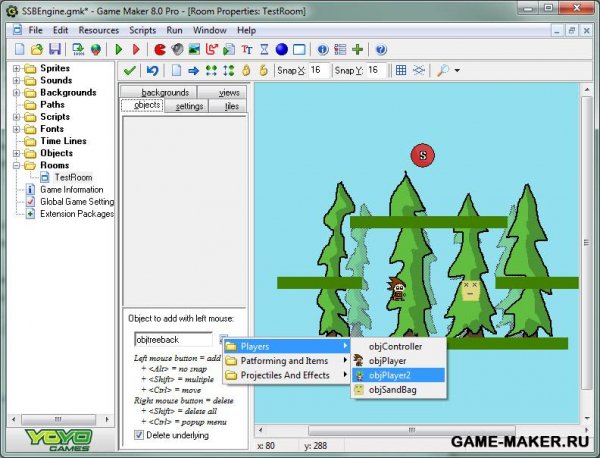Create a new room resource
Screen dimensions: 600x458
pos(299,49)
